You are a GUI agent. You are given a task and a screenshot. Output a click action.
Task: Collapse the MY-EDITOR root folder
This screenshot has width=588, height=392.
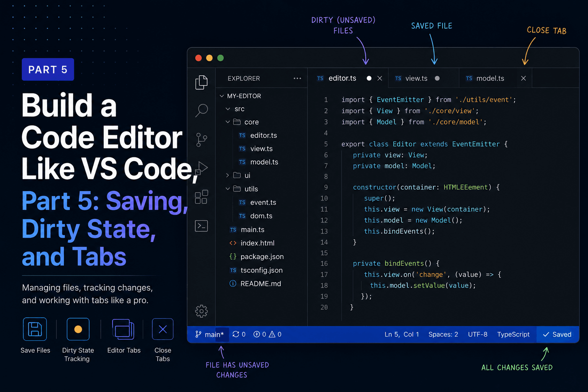pos(222,96)
